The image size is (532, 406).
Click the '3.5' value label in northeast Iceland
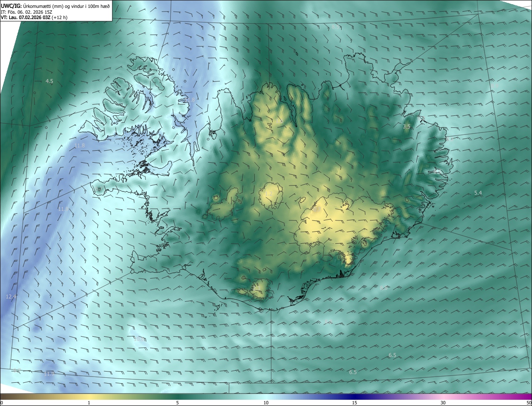point(406,126)
